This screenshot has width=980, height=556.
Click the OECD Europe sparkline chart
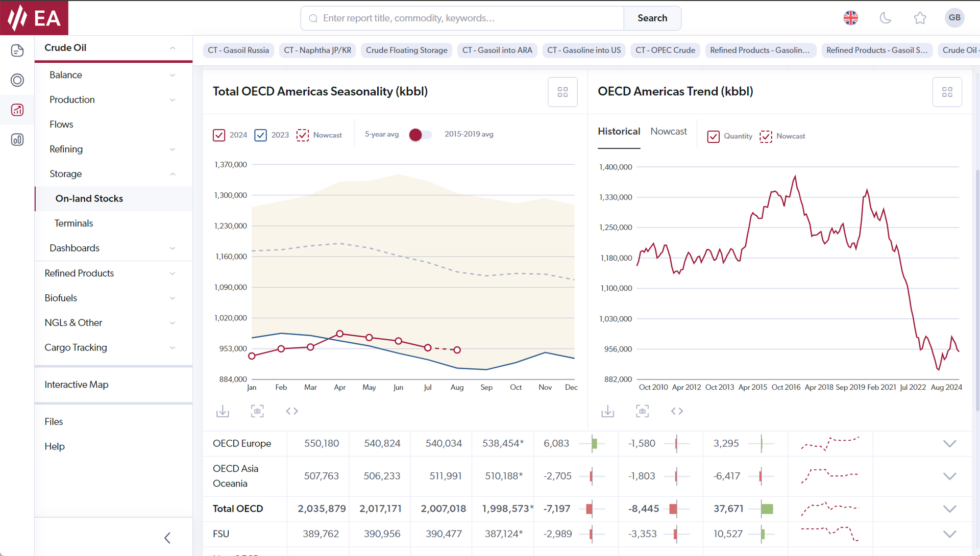click(x=830, y=443)
